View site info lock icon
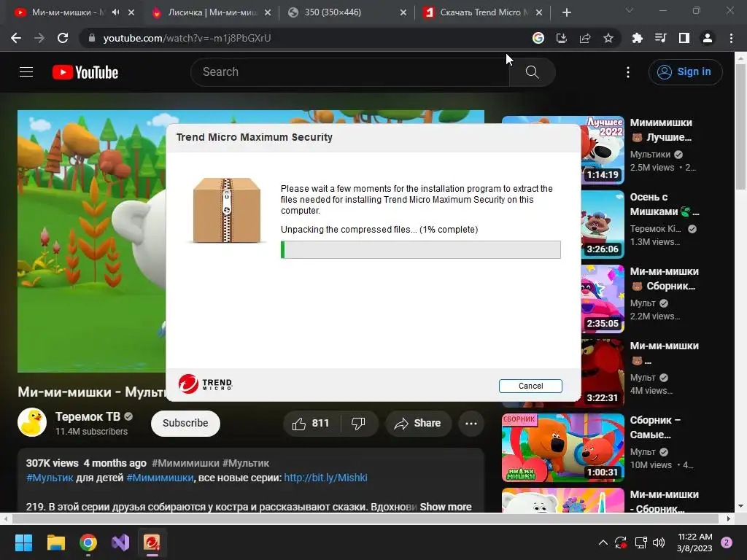 click(x=91, y=38)
